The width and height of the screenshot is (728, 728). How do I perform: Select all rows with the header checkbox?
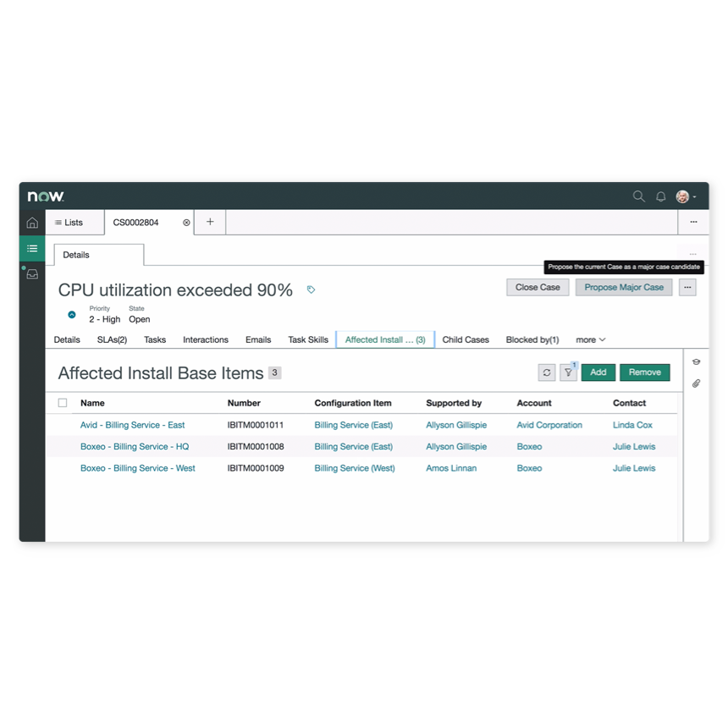63,402
